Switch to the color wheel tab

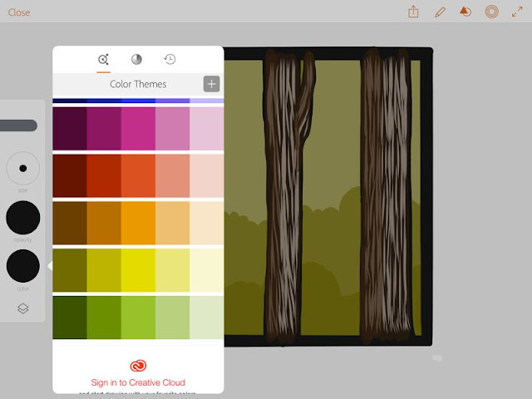tap(136, 59)
